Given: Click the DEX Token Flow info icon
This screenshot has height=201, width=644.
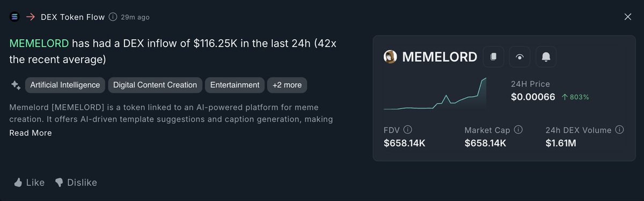Looking at the screenshot, I should click(x=113, y=17).
